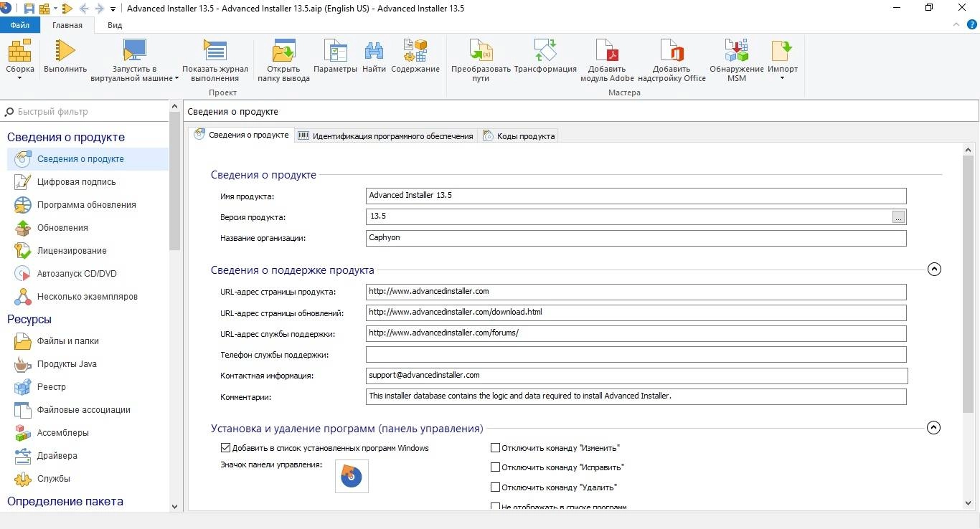Viewport: 980px width, 529px height.
Task: Click the Обнаружение MSM icon
Action: [x=737, y=50]
